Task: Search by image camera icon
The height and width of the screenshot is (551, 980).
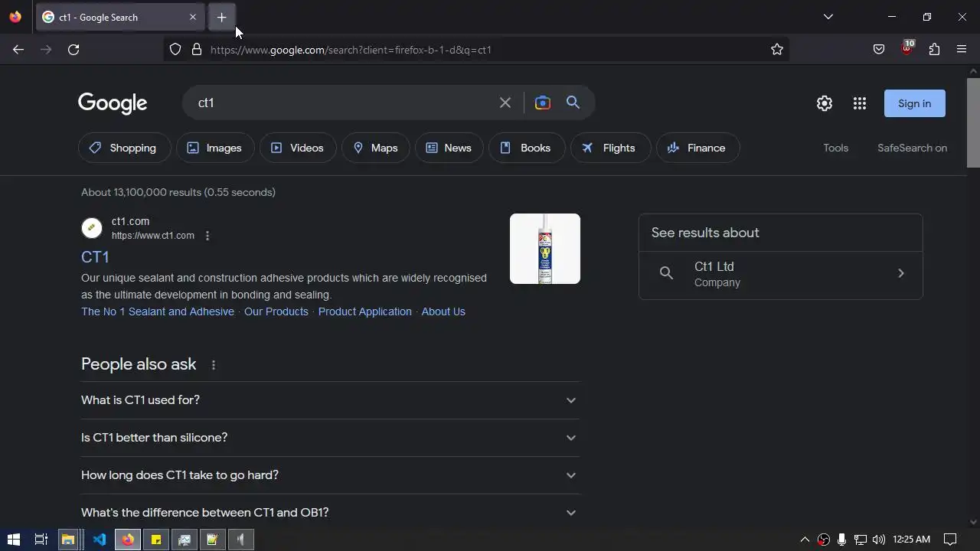Action: point(543,103)
